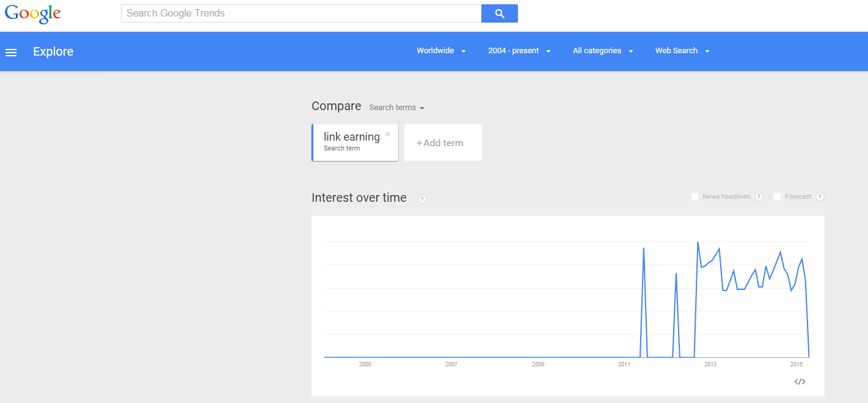Open the Worldwide region dropdown

pyautogui.click(x=441, y=51)
